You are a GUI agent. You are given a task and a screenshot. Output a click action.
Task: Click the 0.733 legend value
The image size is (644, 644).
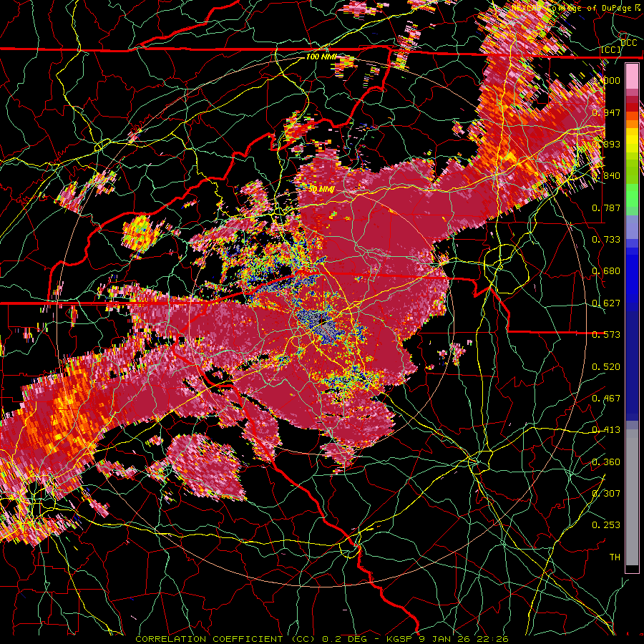606,239
